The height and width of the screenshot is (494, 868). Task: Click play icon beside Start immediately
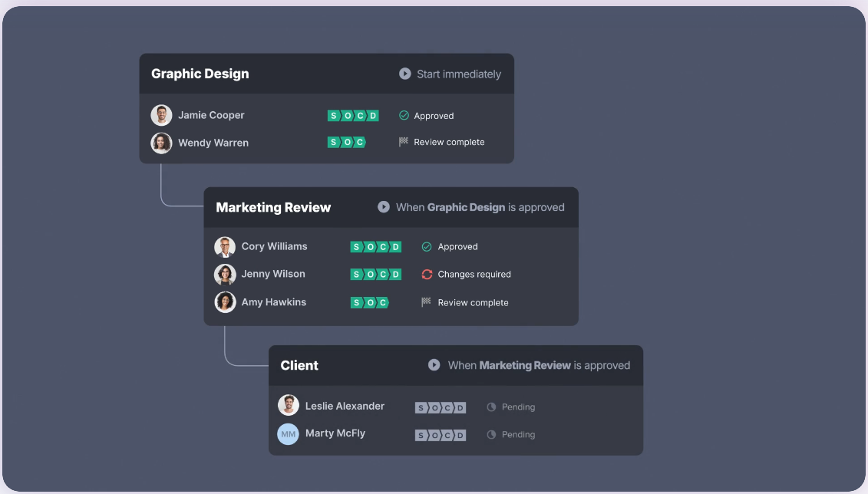click(x=404, y=74)
